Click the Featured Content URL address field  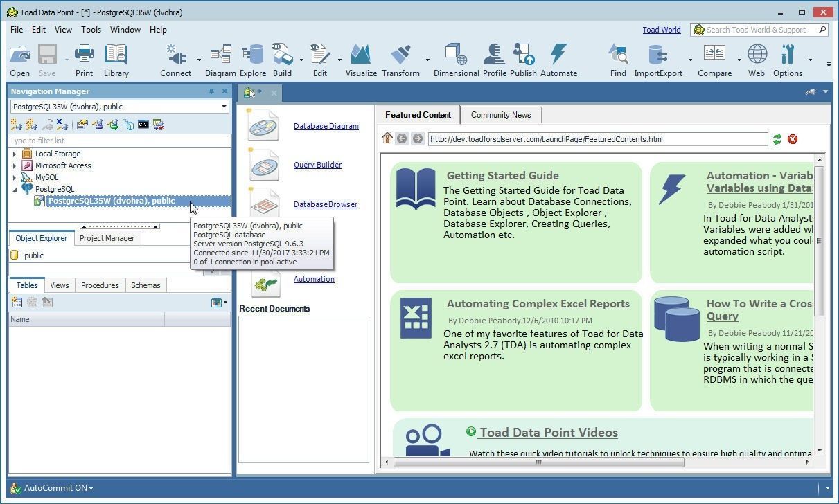coord(598,139)
